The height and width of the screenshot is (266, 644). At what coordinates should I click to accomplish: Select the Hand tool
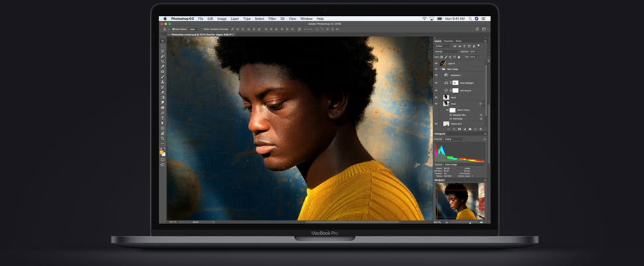(163, 133)
